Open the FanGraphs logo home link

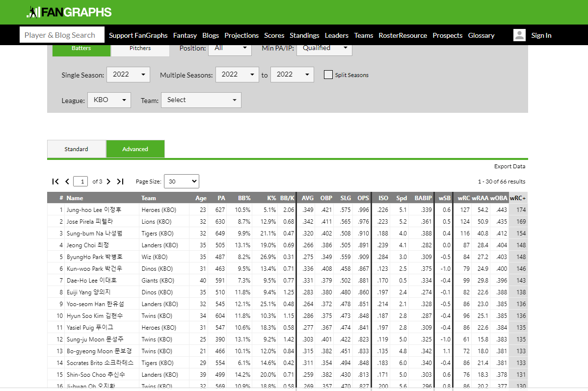pos(69,12)
